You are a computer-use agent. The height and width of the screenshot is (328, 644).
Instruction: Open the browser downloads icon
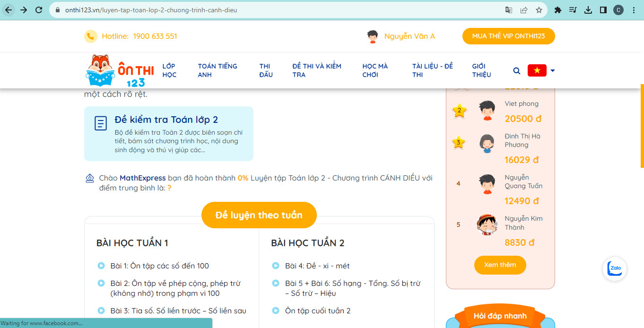coord(588,10)
